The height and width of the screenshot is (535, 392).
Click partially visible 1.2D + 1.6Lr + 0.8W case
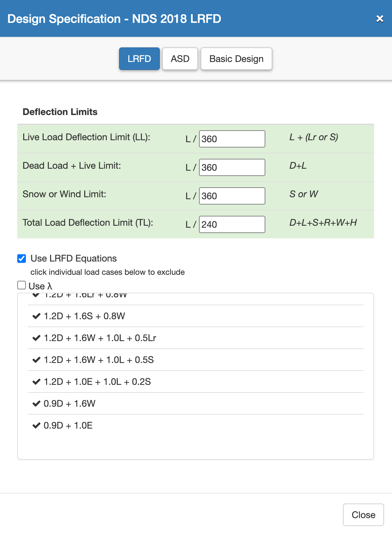click(85, 296)
